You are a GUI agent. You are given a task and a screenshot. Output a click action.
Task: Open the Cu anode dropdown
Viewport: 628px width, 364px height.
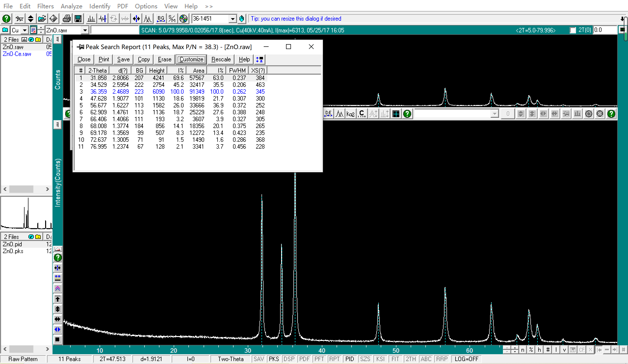25,30
